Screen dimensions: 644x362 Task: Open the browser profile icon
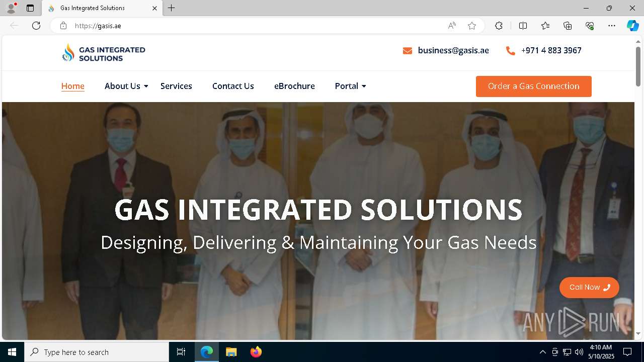(11, 8)
